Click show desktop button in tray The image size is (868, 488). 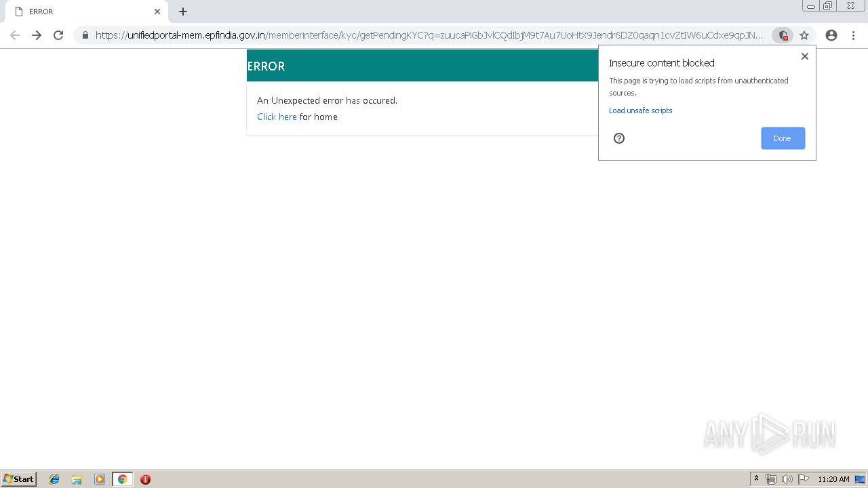[x=860, y=479]
